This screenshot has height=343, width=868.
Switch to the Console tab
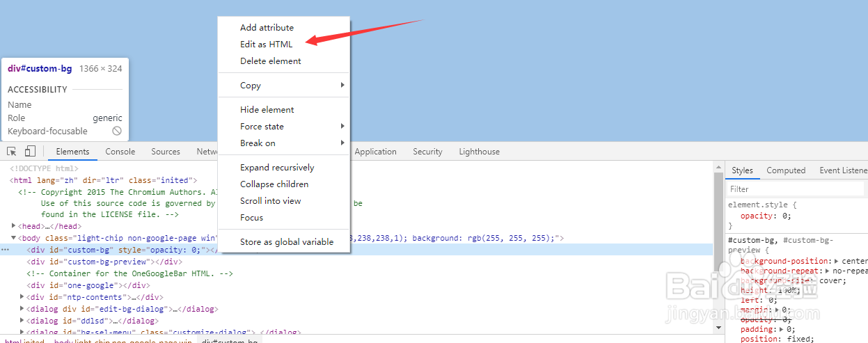point(120,152)
